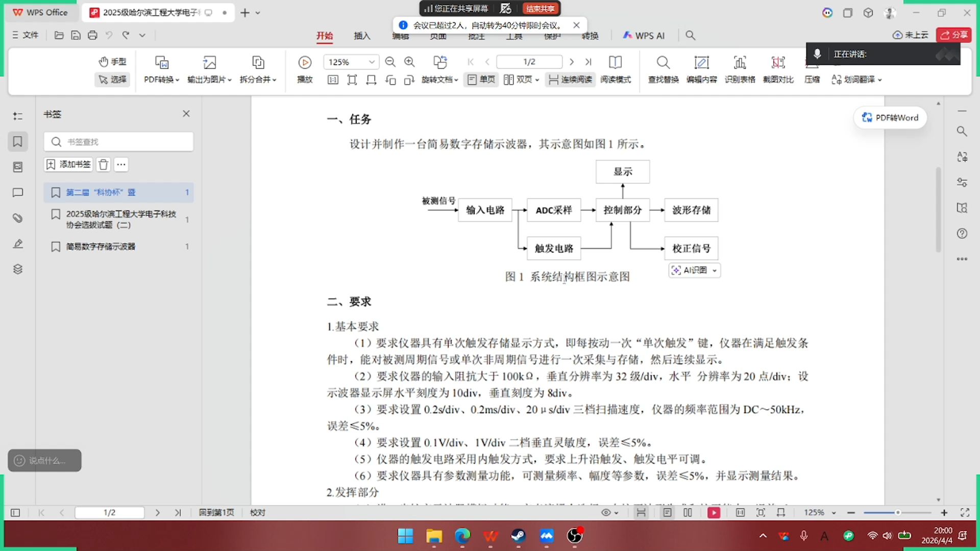The width and height of the screenshot is (980, 551).
Task: Click the page number field 1/2 in toolbar
Action: (529, 62)
